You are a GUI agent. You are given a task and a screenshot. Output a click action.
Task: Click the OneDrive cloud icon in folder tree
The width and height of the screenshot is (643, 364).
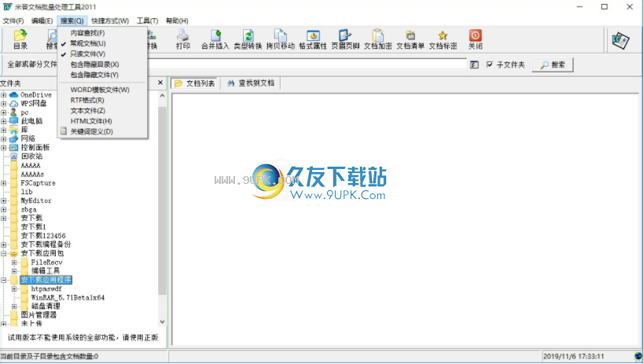pyautogui.click(x=14, y=94)
